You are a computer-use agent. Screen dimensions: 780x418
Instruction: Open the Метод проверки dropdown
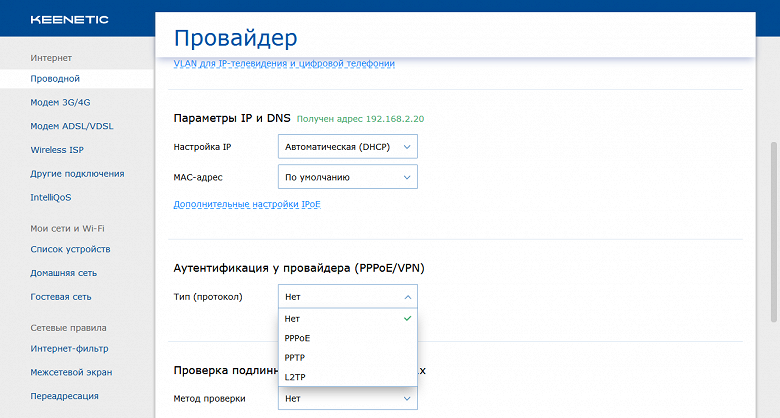(x=348, y=399)
